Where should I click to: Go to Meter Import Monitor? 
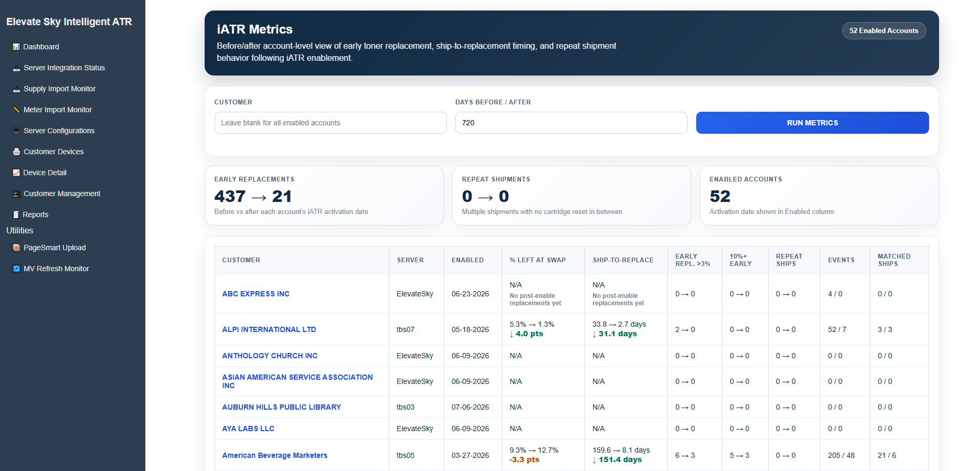(58, 110)
